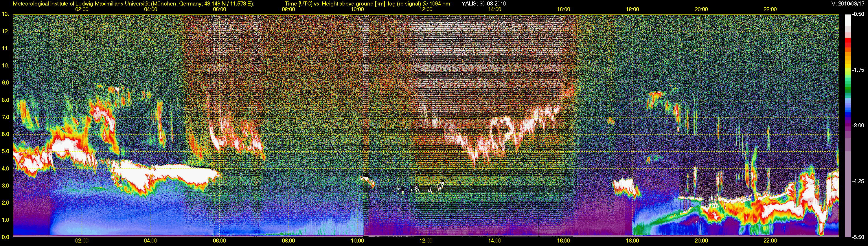Click the Meteorological Institute Ludwig-Maximilians-Universität title text

[134, 4]
